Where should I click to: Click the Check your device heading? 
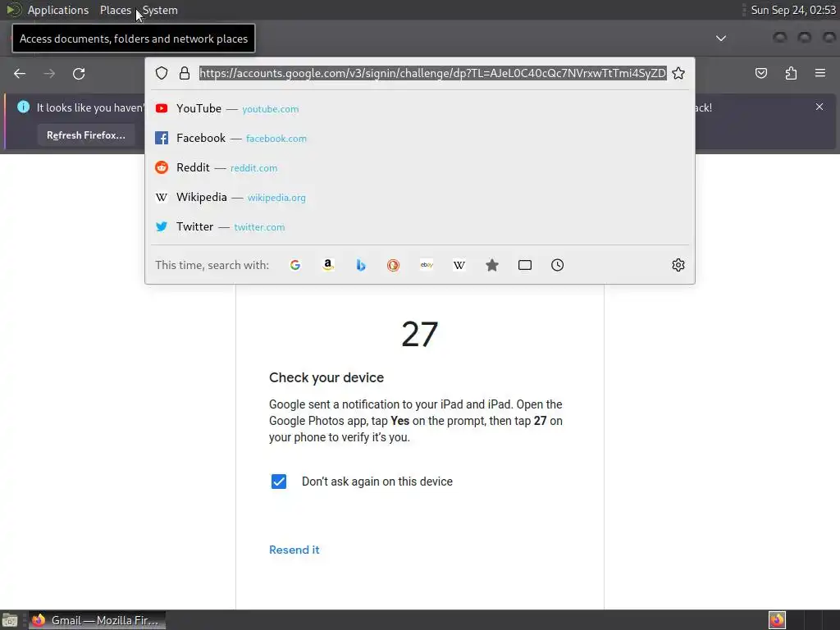point(326,377)
